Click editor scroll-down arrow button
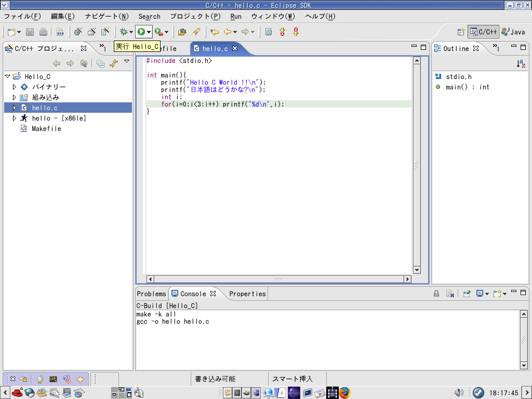 pos(417,270)
